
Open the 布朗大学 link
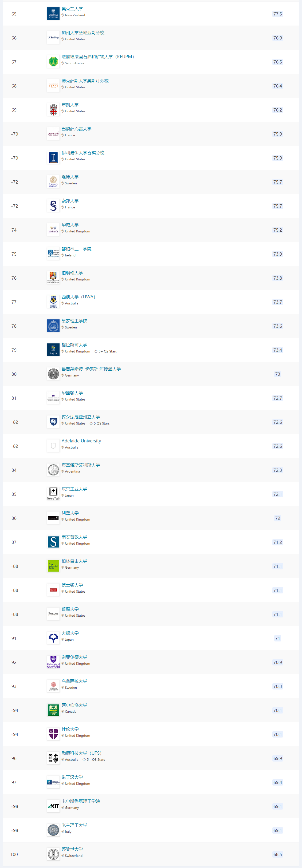[x=70, y=105]
